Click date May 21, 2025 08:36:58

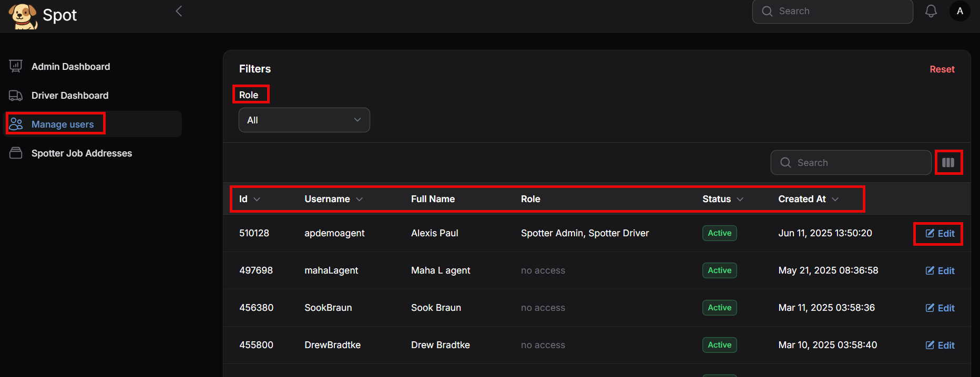(828, 270)
